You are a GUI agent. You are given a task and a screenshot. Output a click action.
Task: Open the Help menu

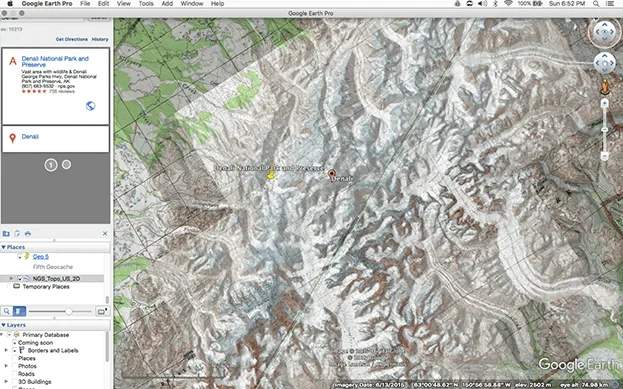217,4
